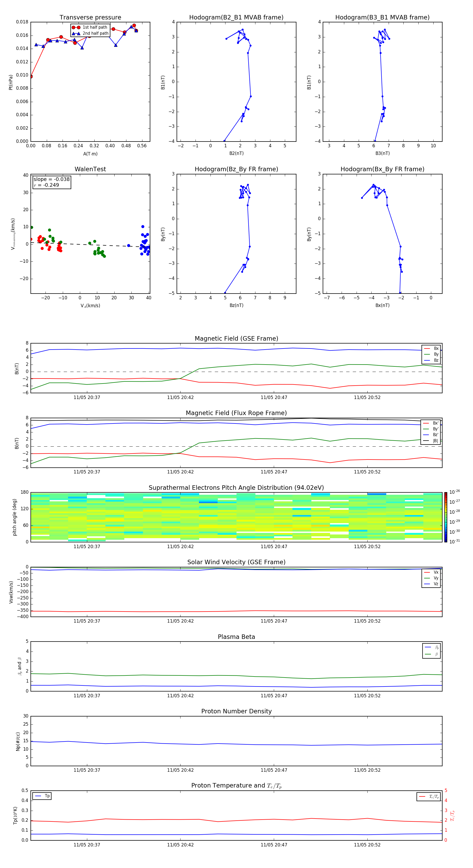This screenshot has height=868, width=473.
Task: Click the "Solar Wind Velocity (GSE Frame)" title
Action: tap(236, 562)
